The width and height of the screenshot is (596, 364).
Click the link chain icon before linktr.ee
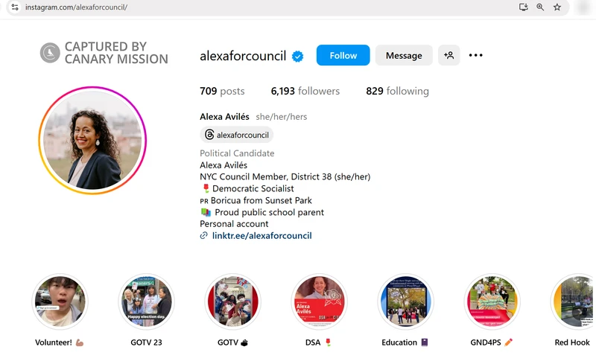tap(203, 235)
